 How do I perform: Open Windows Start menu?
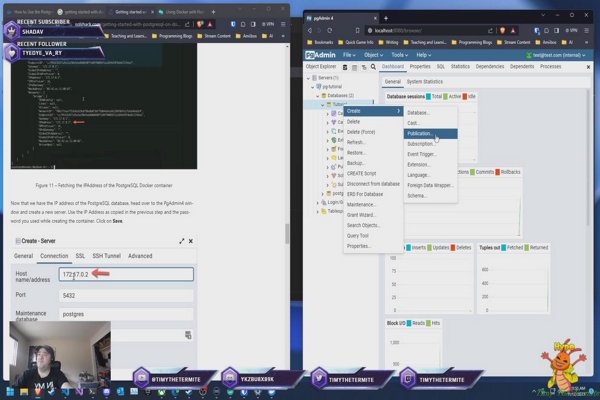point(10,392)
